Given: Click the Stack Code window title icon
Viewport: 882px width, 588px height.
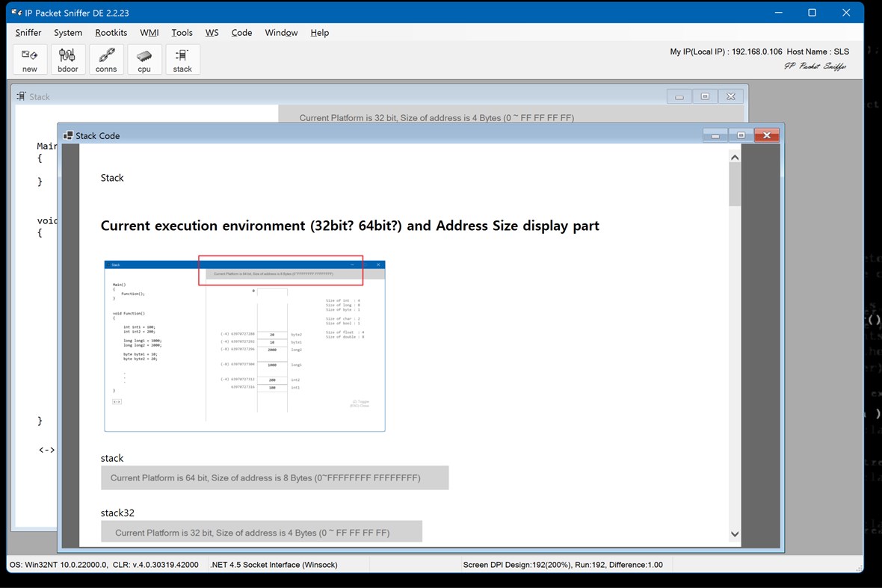Looking at the screenshot, I should coord(68,135).
